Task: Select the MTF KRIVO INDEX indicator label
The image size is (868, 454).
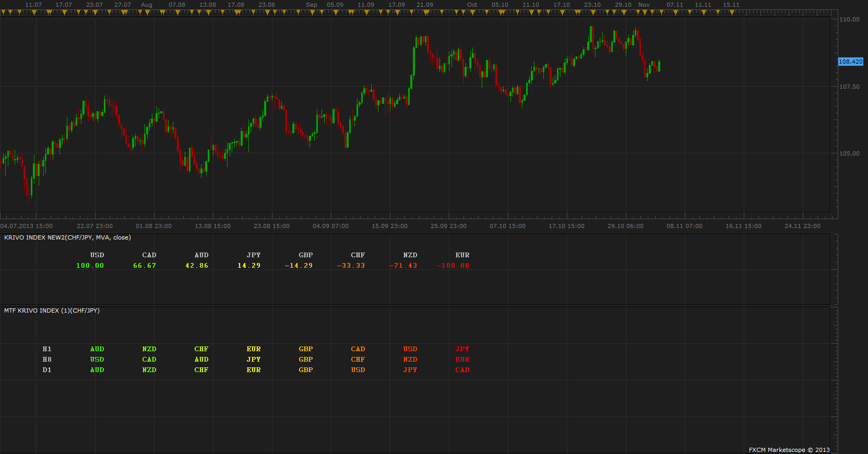Action: click(52, 310)
